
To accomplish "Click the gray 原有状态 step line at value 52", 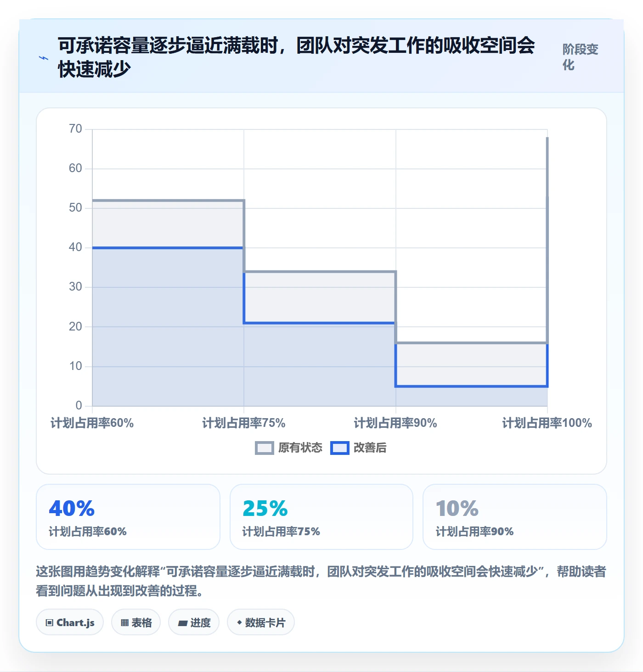I will click(168, 201).
